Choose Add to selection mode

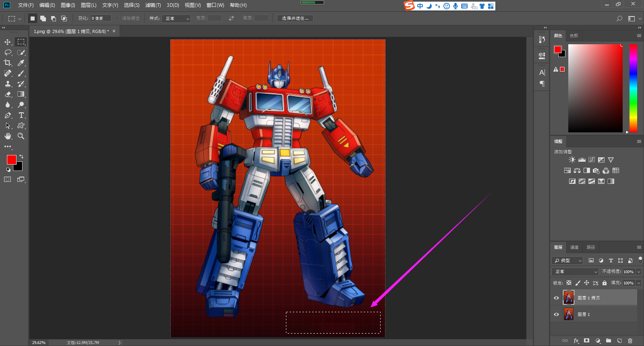[x=43, y=19]
